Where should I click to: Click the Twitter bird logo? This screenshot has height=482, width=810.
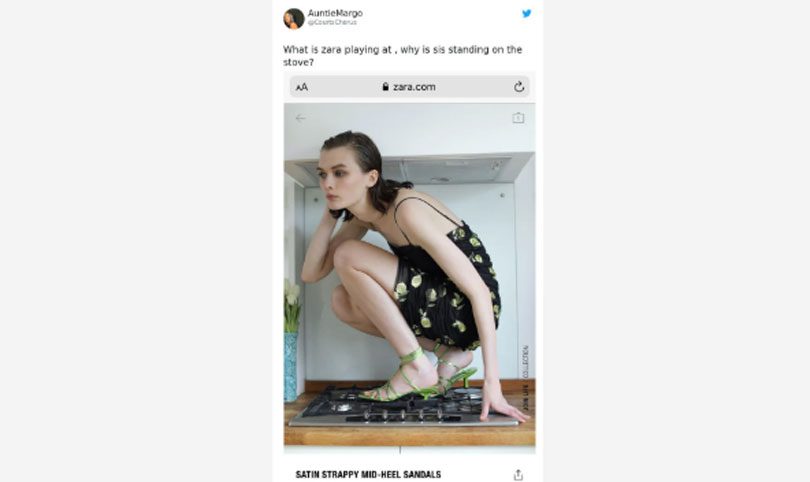point(526,13)
